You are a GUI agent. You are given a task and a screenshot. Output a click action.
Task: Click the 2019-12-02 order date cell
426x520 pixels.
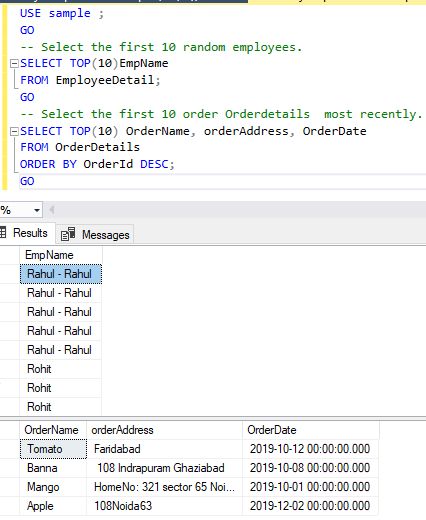pyautogui.click(x=311, y=506)
